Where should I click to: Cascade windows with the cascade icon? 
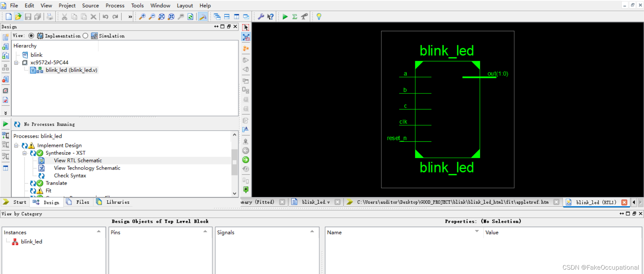[x=217, y=17]
